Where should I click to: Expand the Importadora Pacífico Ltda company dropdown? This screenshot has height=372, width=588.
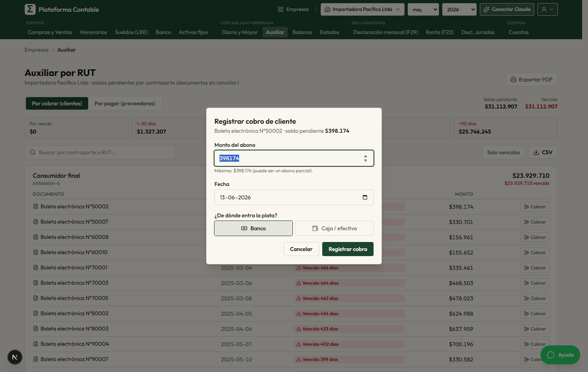click(x=362, y=9)
